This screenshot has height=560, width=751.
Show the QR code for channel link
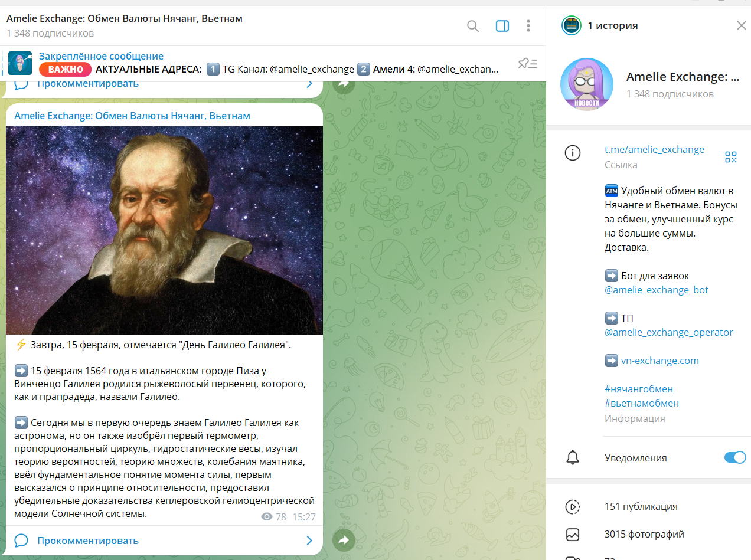coord(731,156)
